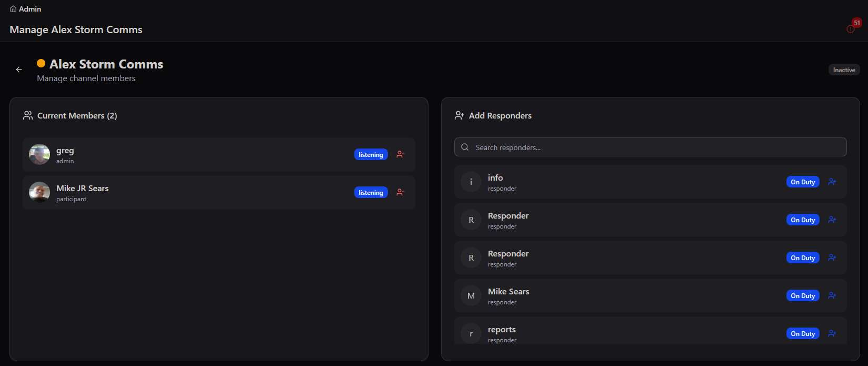Click the "i" avatar of the info responder
Screen dimensions: 868x366
tap(471, 182)
